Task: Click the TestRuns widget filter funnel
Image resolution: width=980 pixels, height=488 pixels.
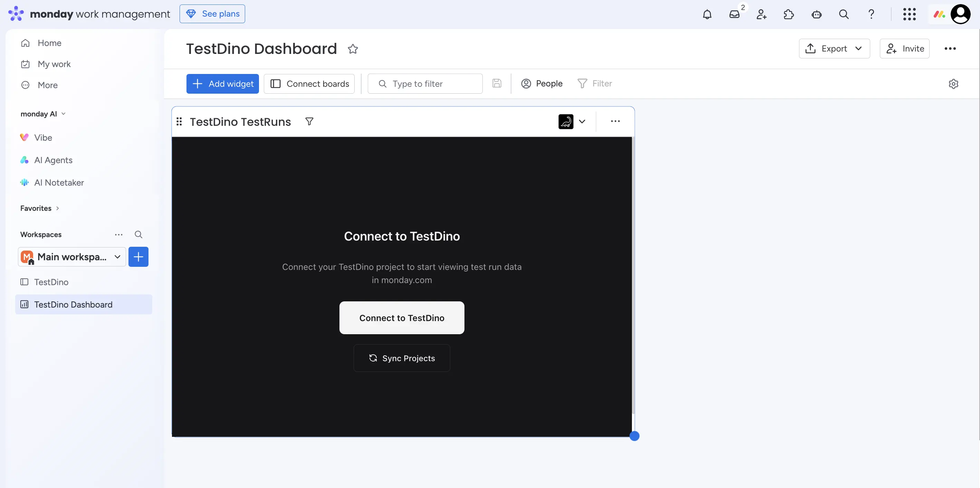Action: (x=309, y=121)
